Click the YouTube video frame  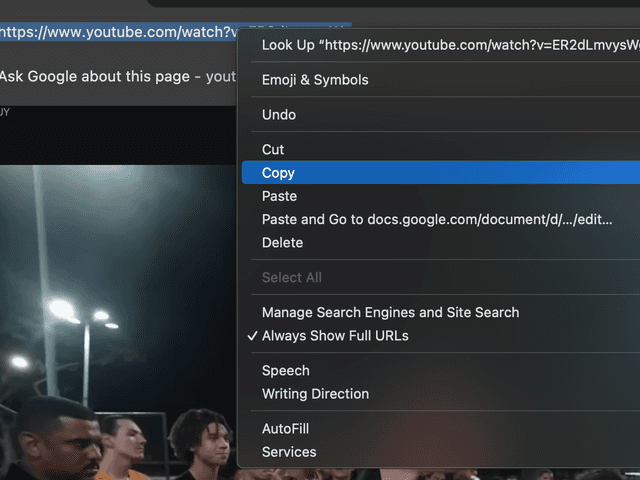(118, 322)
